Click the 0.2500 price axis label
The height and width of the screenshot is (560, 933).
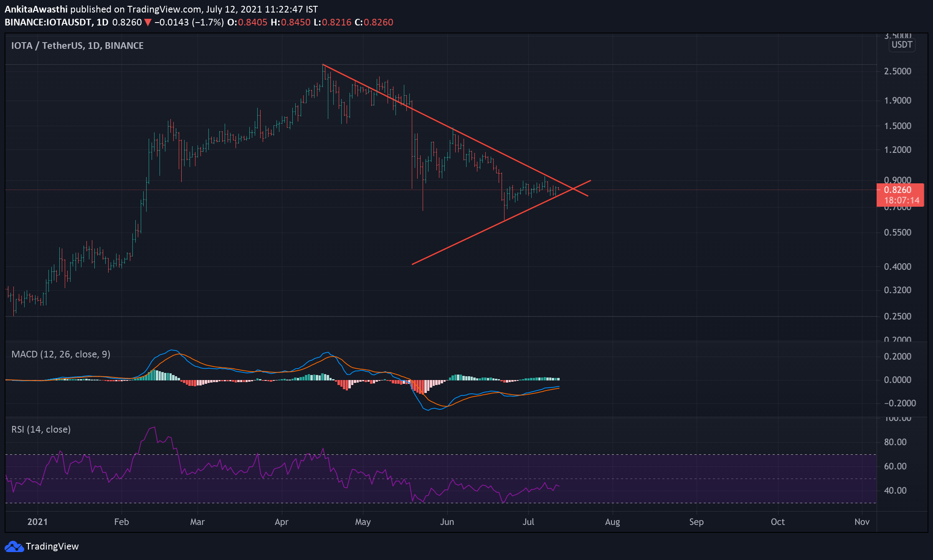pos(898,316)
